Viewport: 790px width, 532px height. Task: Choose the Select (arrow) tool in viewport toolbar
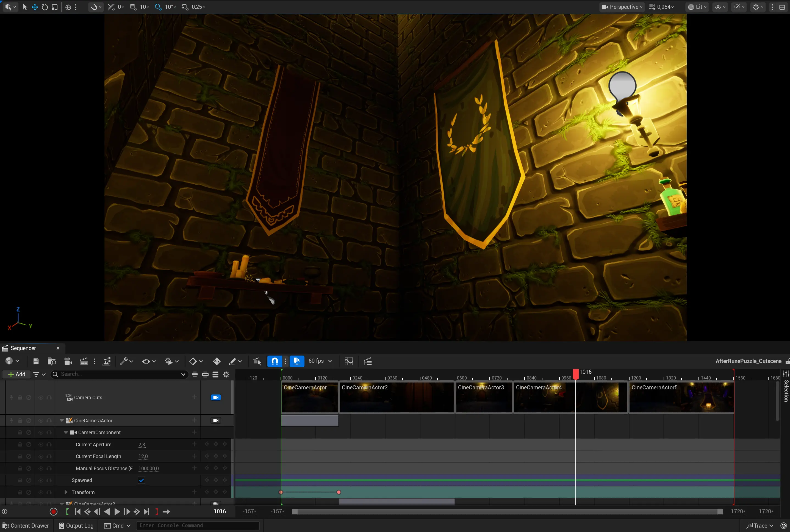(x=25, y=7)
